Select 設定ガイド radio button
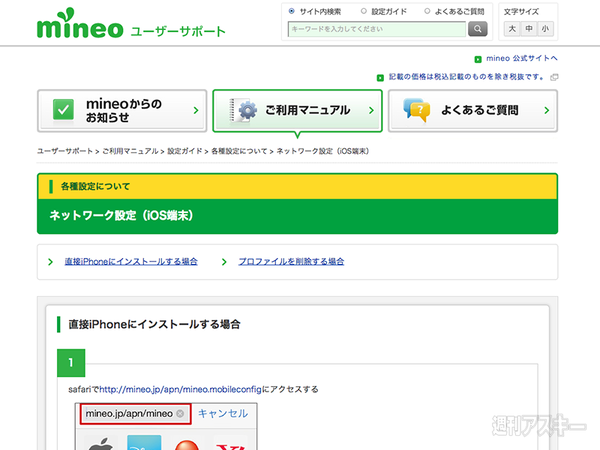Screen dimensions: 600x450 pyautogui.click(x=364, y=11)
